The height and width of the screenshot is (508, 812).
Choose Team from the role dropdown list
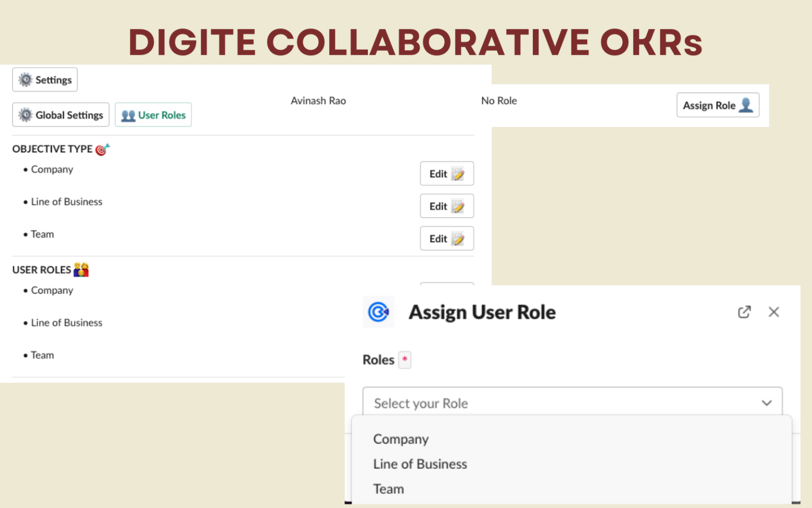389,489
